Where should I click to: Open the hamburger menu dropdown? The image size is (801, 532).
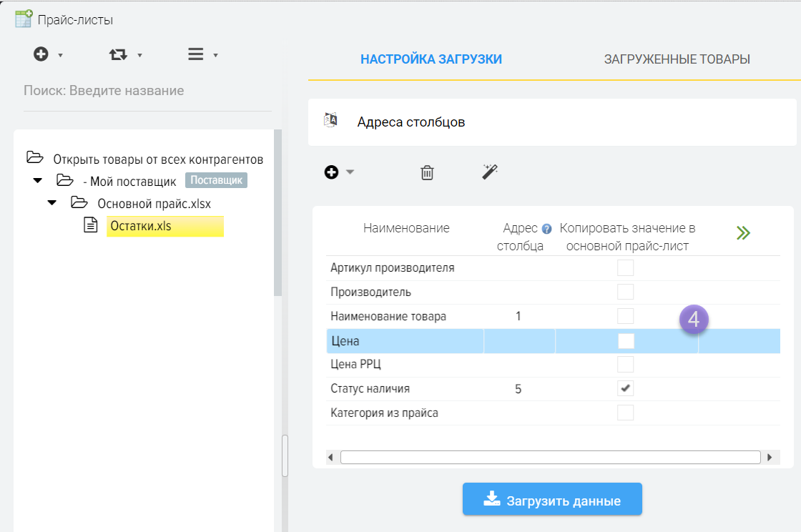point(202,54)
